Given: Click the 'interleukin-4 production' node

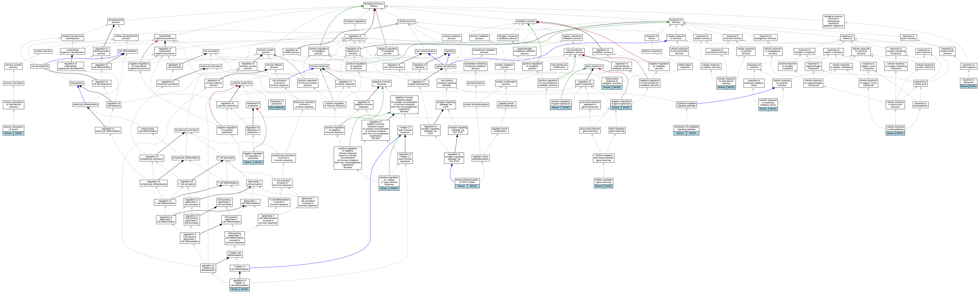Looking at the screenshot, I should 253,105.
